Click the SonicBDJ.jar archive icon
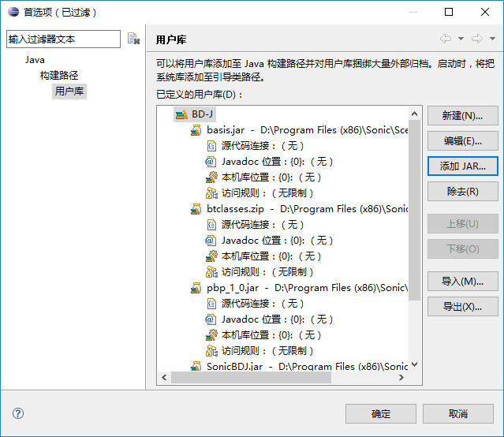Image resolution: width=504 pixels, height=437 pixels. click(x=196, y=366)
